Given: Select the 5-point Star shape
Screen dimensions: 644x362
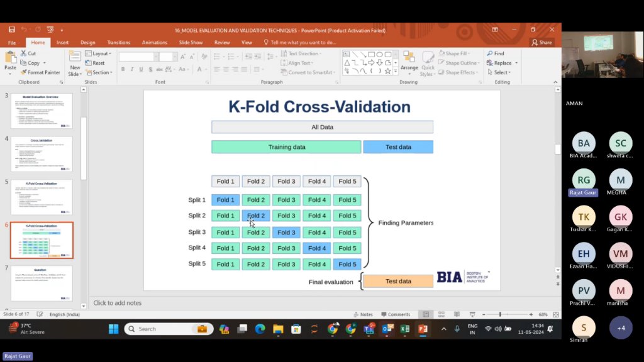Looking at the screenshot, I should (387, 71).
